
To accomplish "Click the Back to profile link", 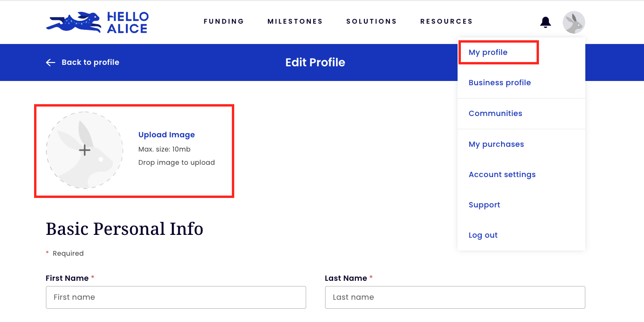I will pos(90,63).
